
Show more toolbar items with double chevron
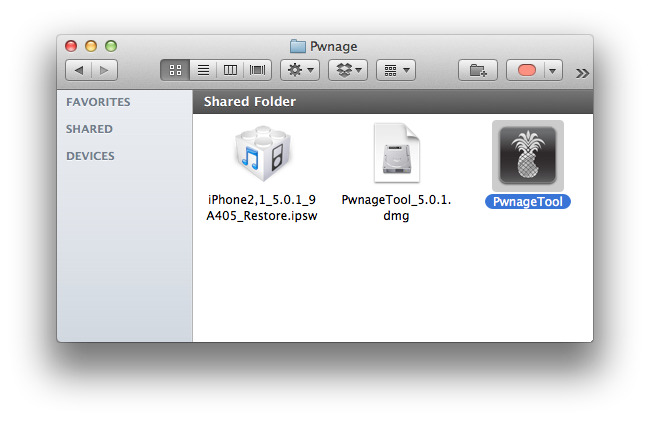pyautogui.click(x=582, y=72)
